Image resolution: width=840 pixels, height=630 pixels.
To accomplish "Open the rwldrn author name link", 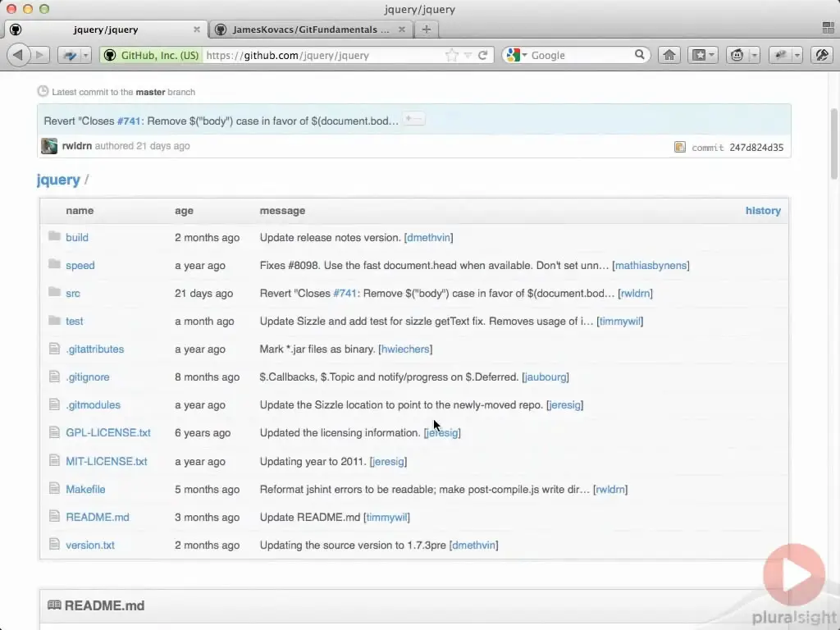I will point(76,146).
